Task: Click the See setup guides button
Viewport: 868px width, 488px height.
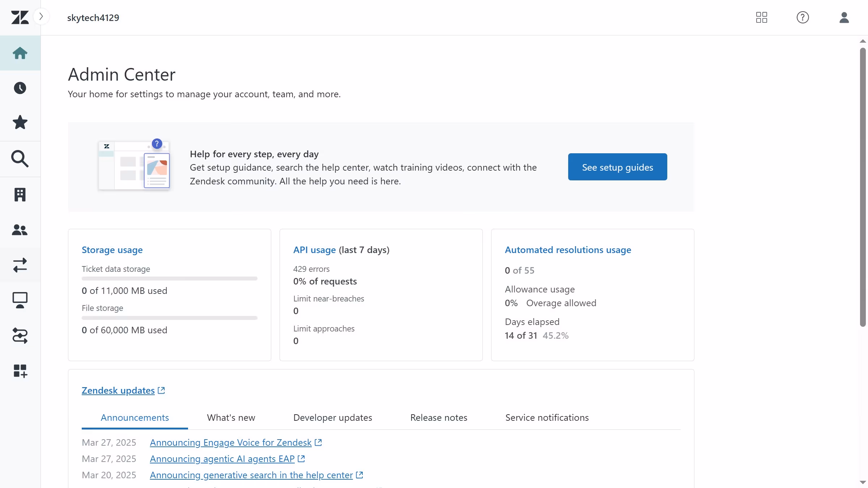Action: 617,167
